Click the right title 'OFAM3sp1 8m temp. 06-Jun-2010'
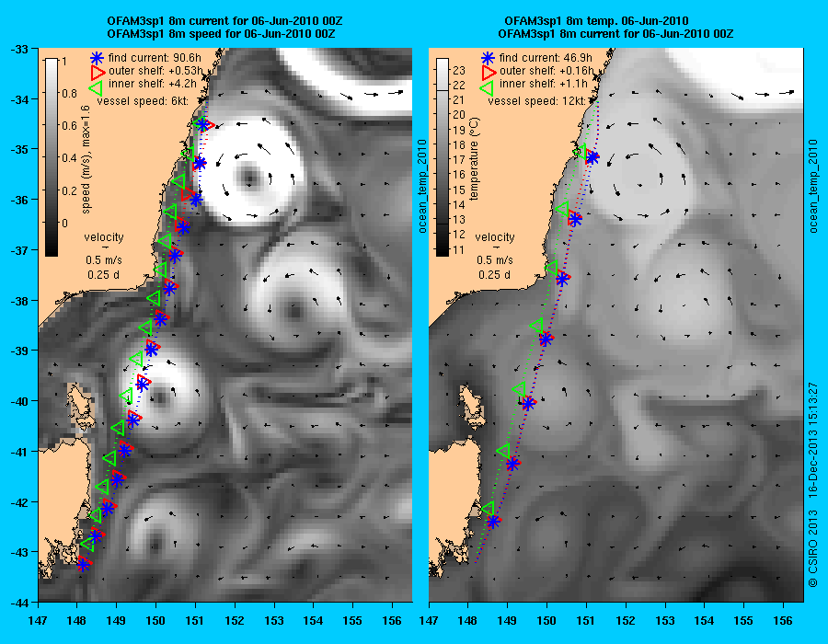Screen dimensions: 828x644 (x=596, y=21)
